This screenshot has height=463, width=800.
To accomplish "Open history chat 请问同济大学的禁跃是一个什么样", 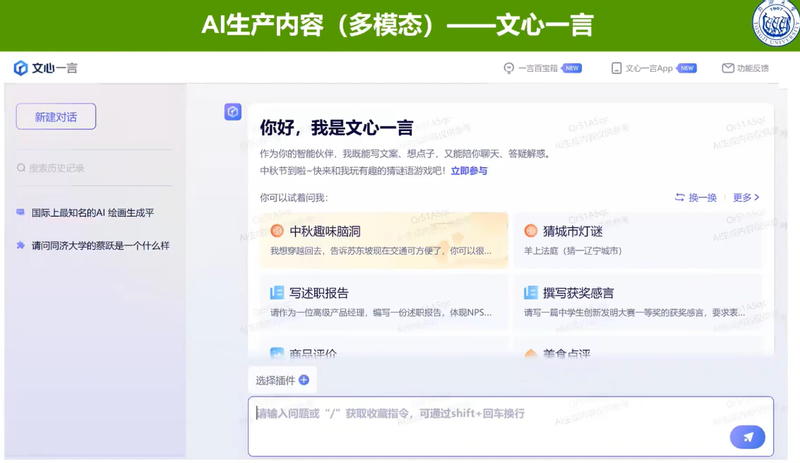I will [98, 244].
